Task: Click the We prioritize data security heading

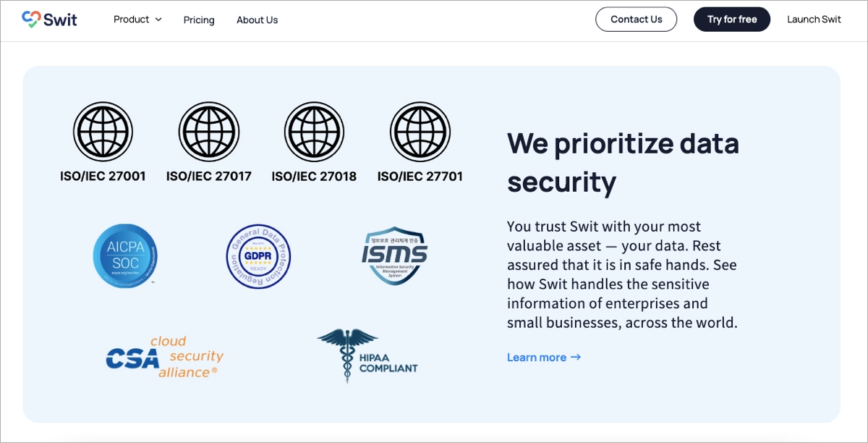Action: (623, 162)
